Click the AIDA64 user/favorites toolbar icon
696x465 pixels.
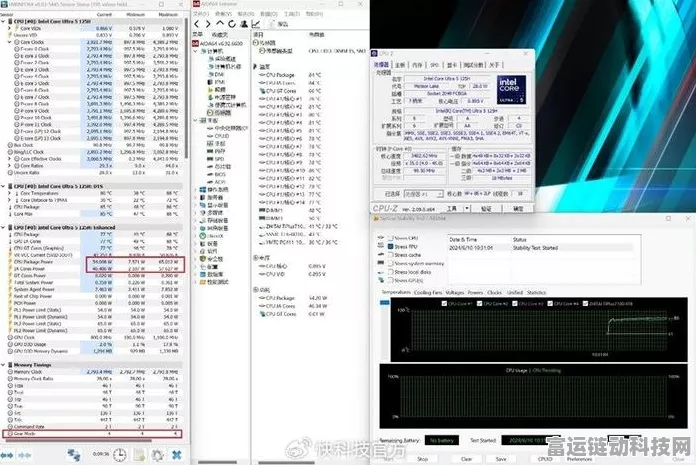coord(244,24)
